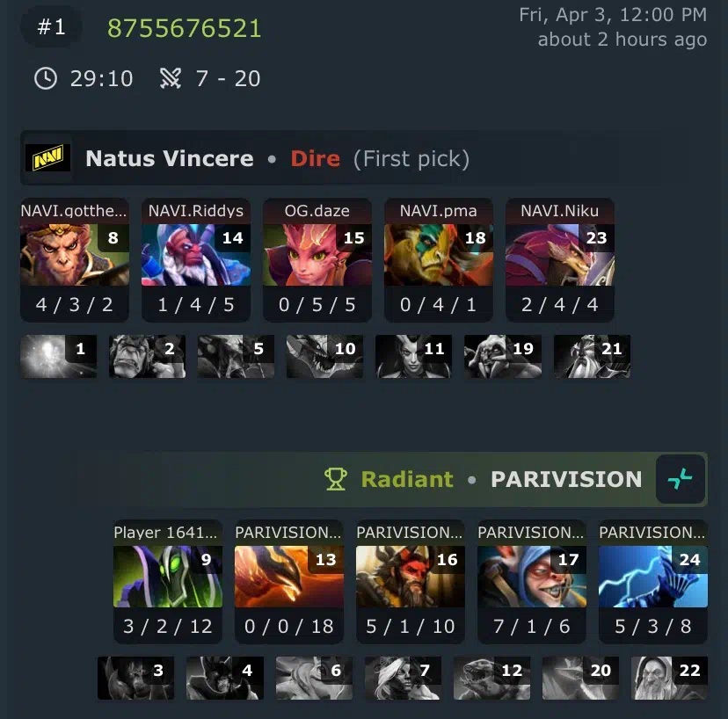This screenshot has height=719, width=728.
Task: Collapse the match details using the arrows icon
Action: tap(681, 479)
